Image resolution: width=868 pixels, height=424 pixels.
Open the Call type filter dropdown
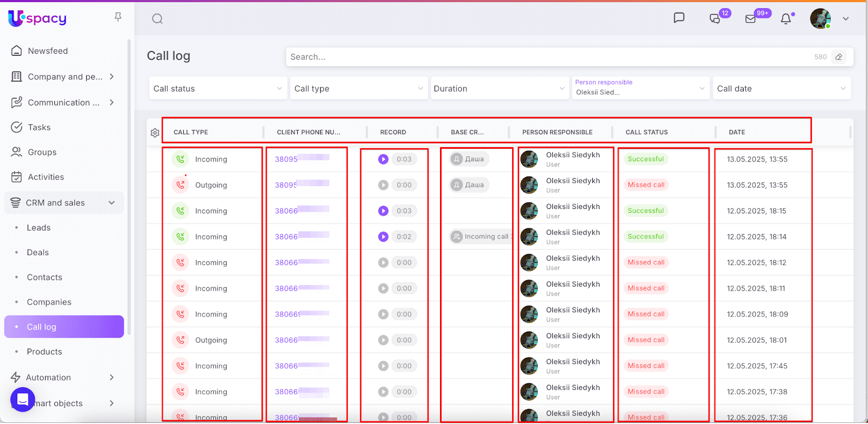pyautogui.click(x=358, y=88)
